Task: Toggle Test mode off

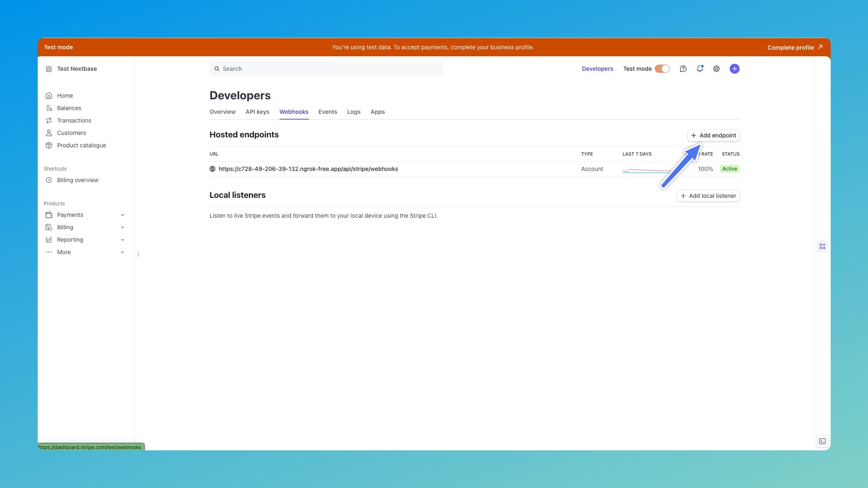Action: 661,68
